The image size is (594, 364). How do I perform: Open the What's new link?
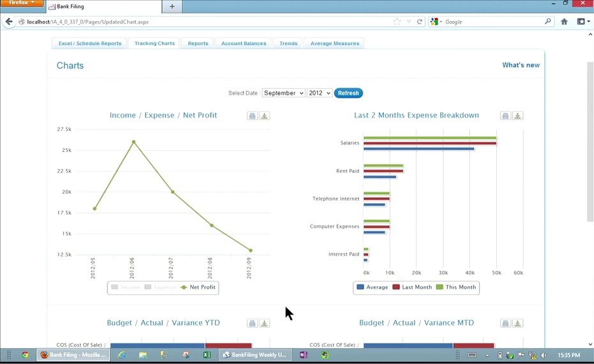point(521,65)
